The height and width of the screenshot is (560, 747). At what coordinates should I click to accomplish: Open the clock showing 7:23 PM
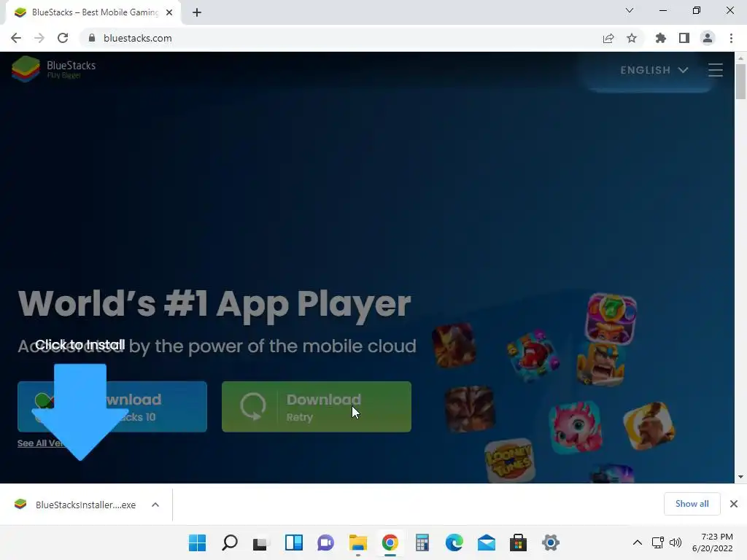(x=713, y=542)
